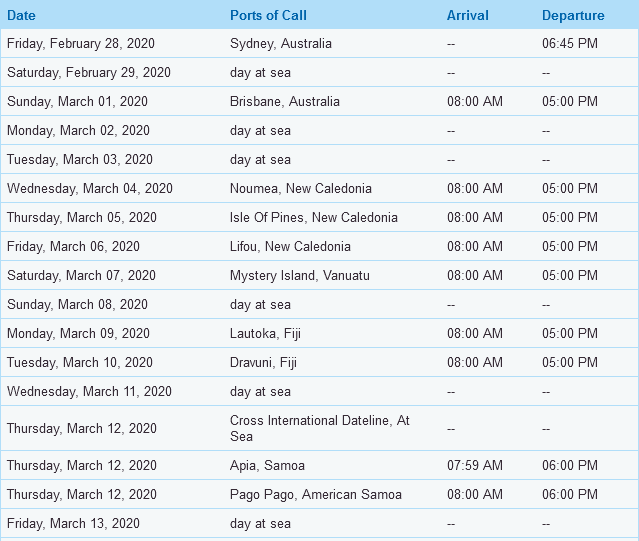Click the Wednesday, March 11, 2020 date
639x541 pixels.
click(x=89, y=392)
